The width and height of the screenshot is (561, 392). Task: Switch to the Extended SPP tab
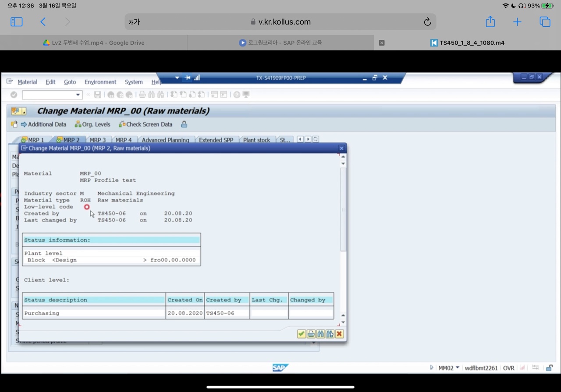(x=216, y=140)
